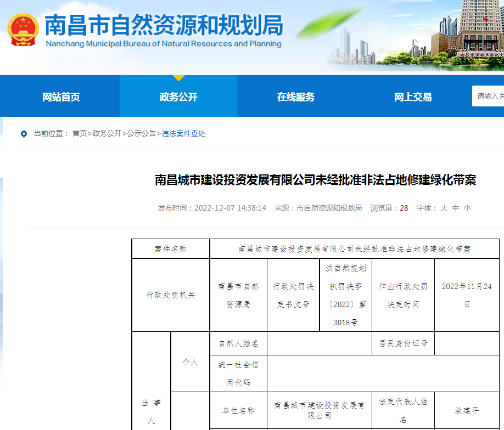Click the 法定代表人姓名 cell
Image resolution: width=504 pixels, height=430 pixels.
point(403,410)
